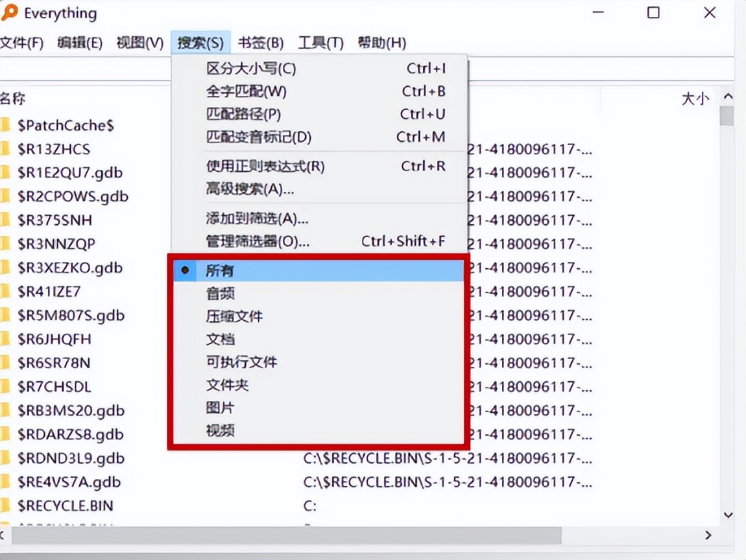746x560 pixels.
Task: Maximize the Everything window
Action: (x=653, y=12)
